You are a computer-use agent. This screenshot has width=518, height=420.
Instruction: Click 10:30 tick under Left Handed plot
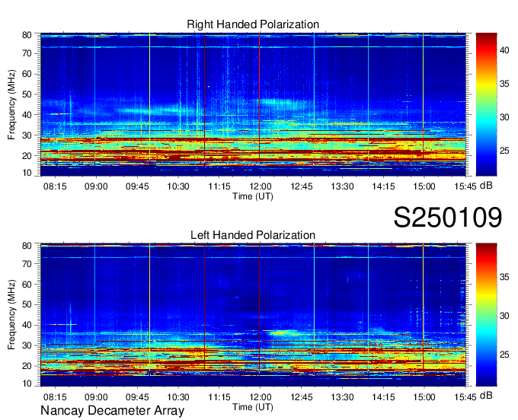178,397
